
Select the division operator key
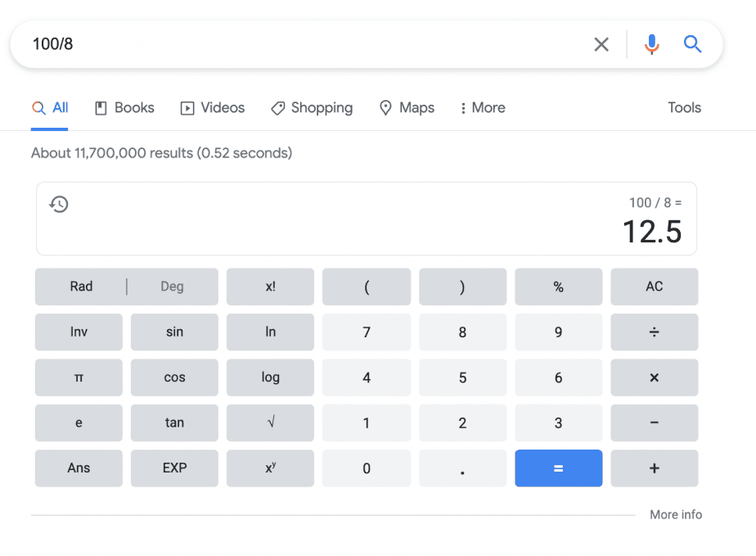(x=655, y=332)
